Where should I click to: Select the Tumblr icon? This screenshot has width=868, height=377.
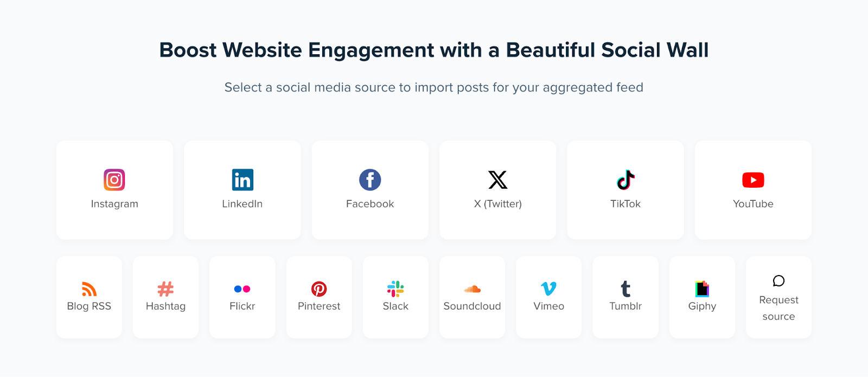[626, 289]
